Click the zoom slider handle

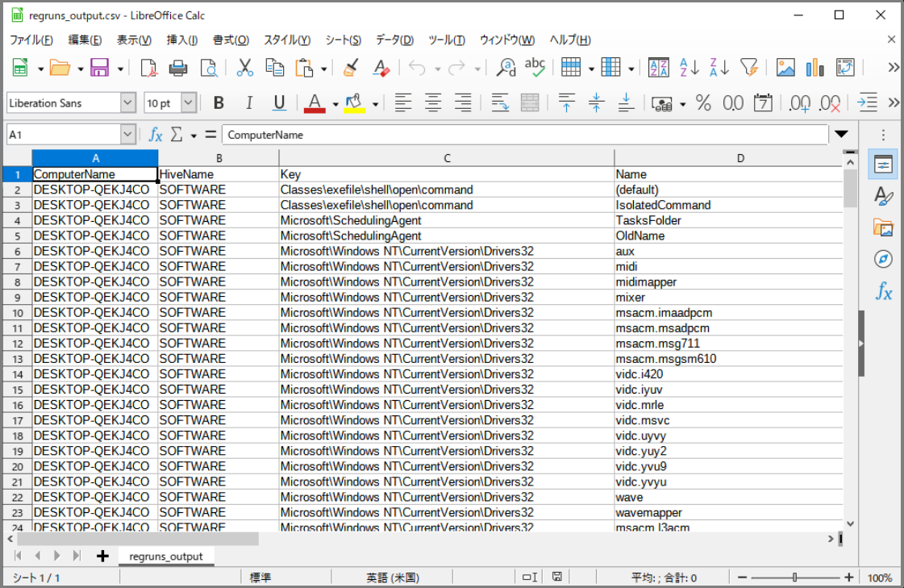tap(794, 577)
